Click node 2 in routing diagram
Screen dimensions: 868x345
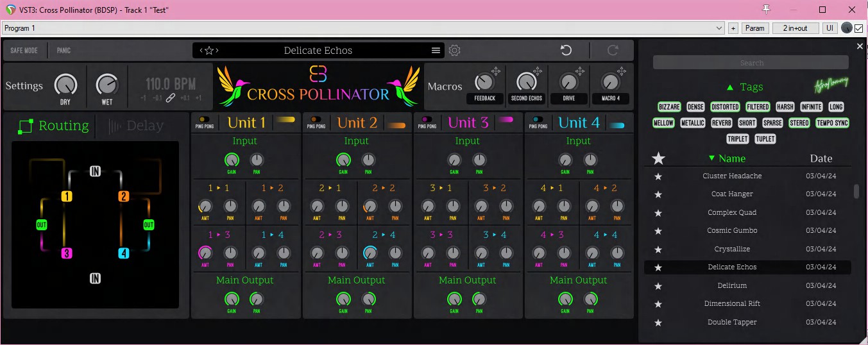coord(123,196)
